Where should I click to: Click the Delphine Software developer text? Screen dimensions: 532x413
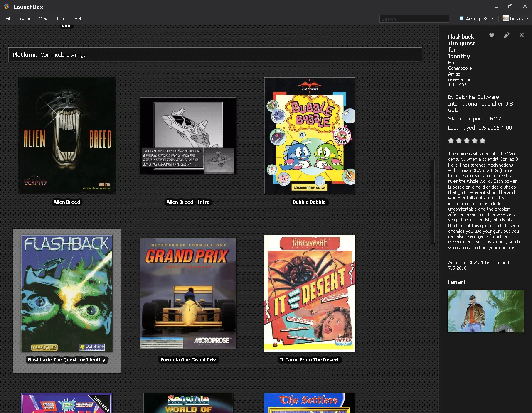pos(481,103)
